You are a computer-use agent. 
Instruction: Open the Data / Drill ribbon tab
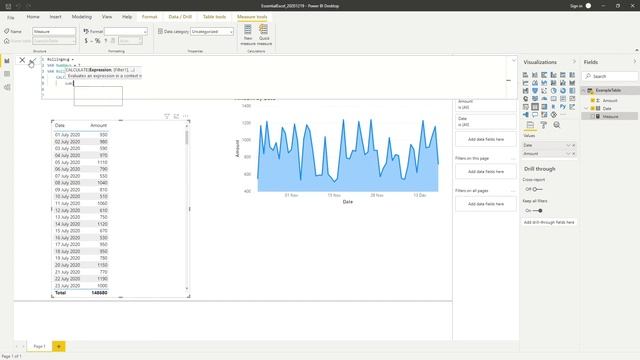[180, 17]
